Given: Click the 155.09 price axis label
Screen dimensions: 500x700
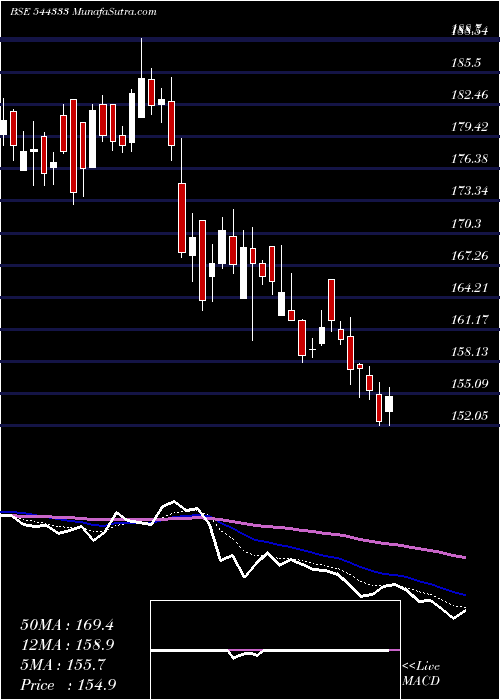Looking at the screenshot, I should 469,384.
